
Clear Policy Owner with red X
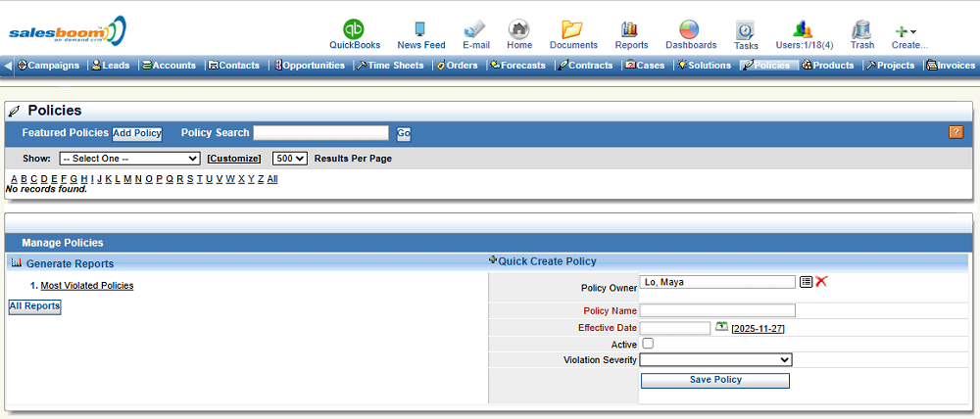point(821,282)
